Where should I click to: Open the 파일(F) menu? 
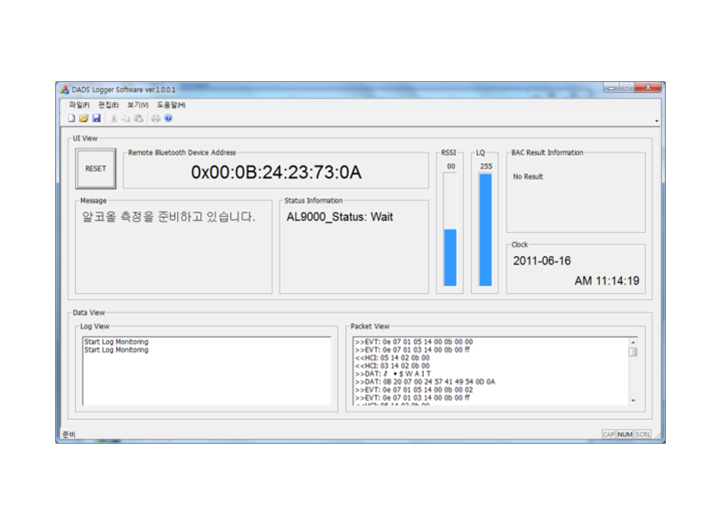tap(79, 104)
